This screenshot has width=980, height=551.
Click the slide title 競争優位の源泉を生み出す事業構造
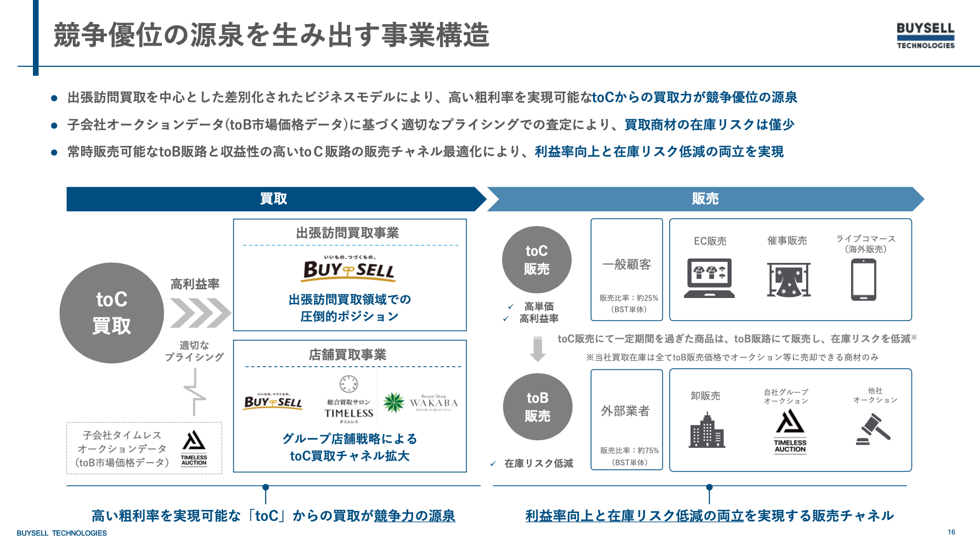(x=271, y=35)
